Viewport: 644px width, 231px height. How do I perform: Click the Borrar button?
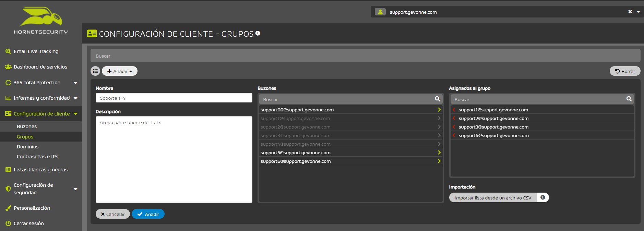(x=625, y=71)
